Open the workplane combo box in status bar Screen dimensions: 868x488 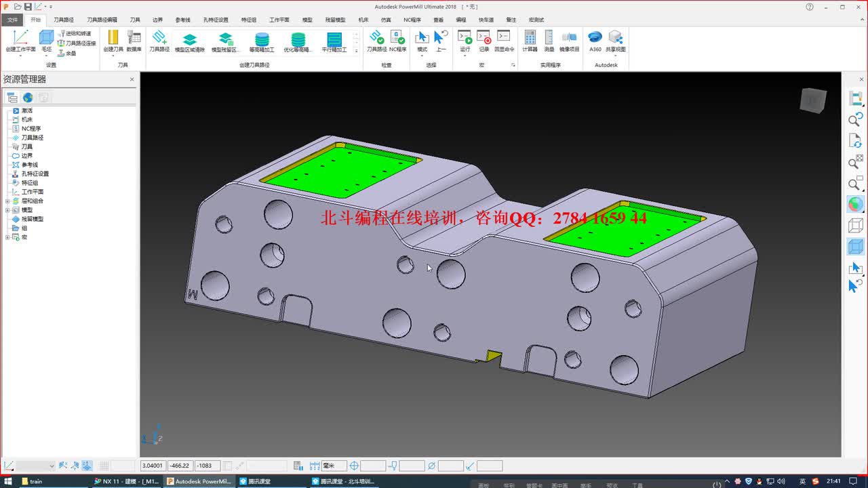click(x=35, y=466)
